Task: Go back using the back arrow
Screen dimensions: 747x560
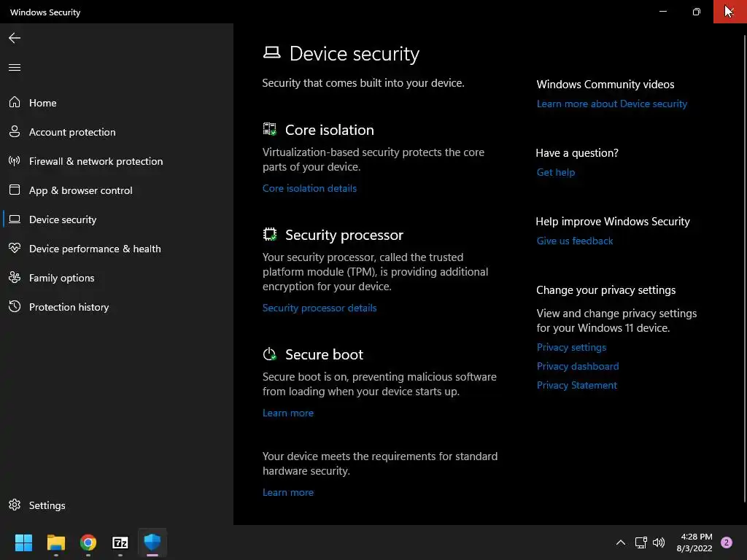Action: 15,38
